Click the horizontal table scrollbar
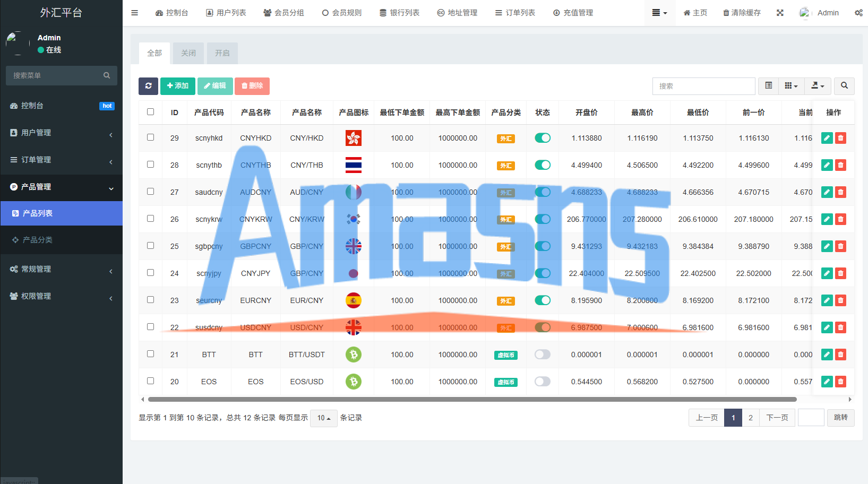Image resolution: width=868 pixels, height=484 pixels. coord(472,399)
